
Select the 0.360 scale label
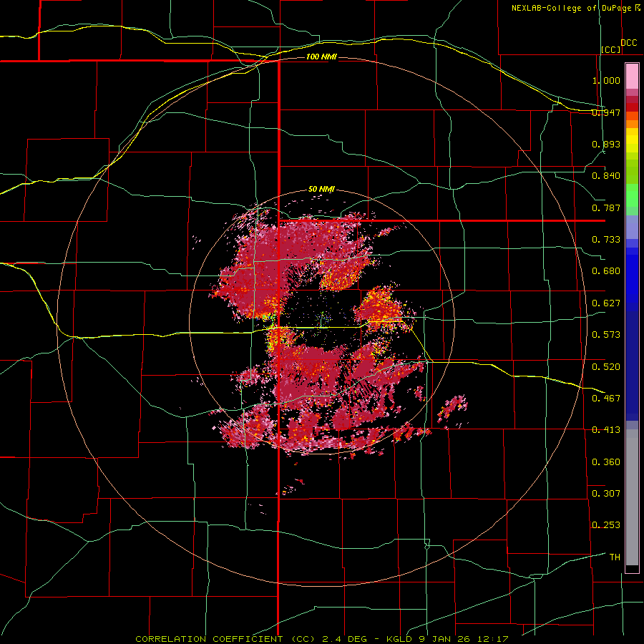(606, 462)
